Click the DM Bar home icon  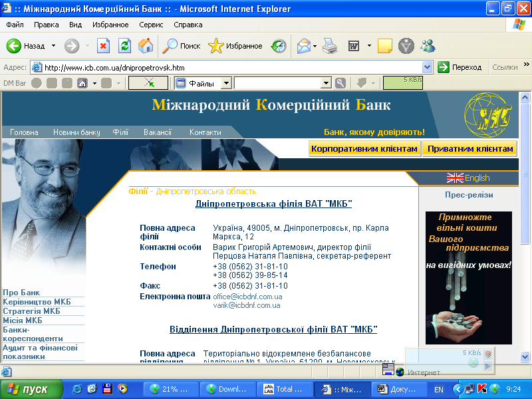(x=82, y=83)
